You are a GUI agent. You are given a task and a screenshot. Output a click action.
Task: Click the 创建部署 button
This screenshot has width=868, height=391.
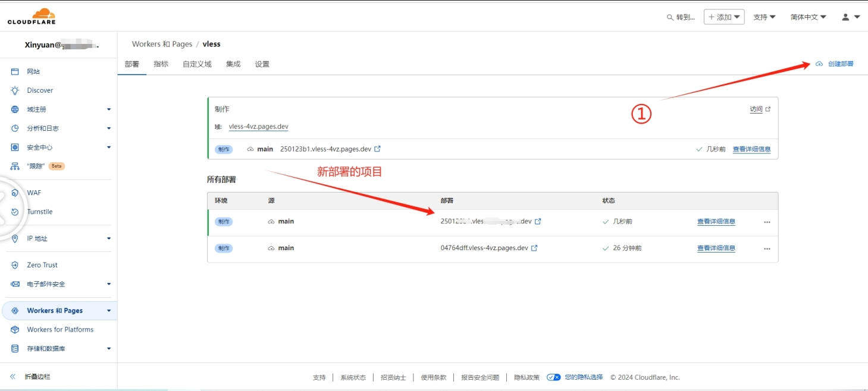coord(835,64)
